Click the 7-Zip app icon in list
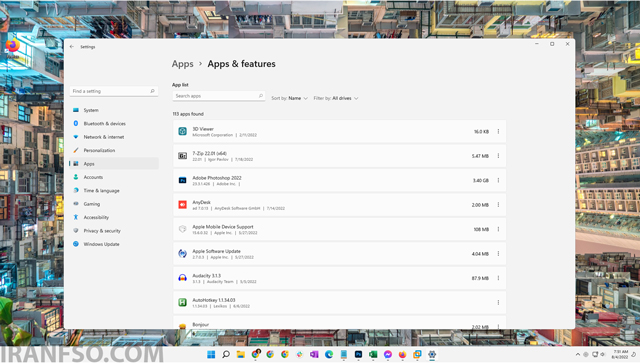Viewport: 640px width, 363px height. tap(182, 156)
